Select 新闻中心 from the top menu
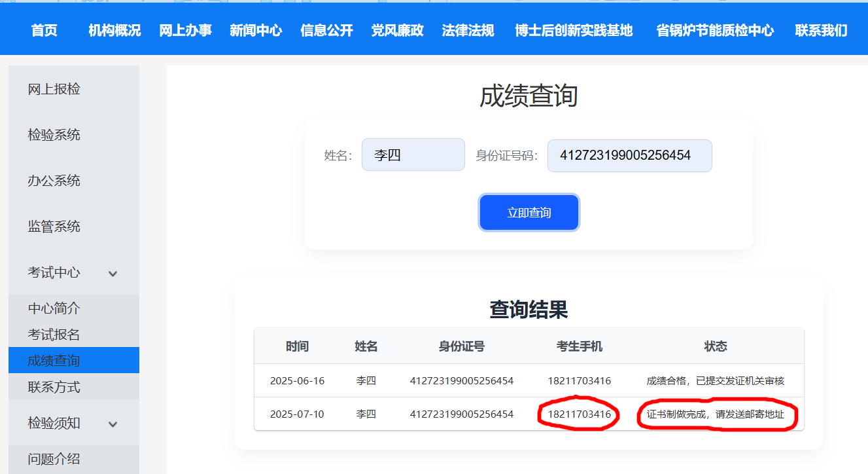 (256, 30)
